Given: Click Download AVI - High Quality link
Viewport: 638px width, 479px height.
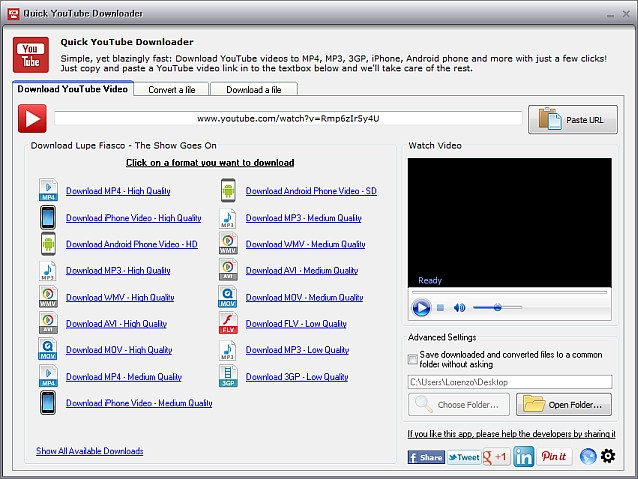Looking at the screenshot, I should (x=116, y=324).
